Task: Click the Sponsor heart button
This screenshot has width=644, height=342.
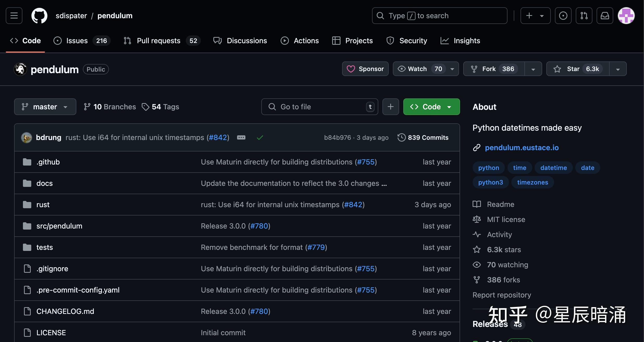Action: pyautogui.click(x=365, y=69)
